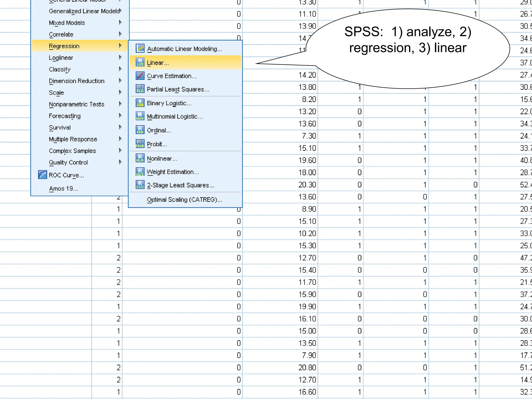Image resolution: width=532 pixels, height=399 pixels.
Task: Click the Nonlinear NLR icon
Action: pyautogui.click(x=140, y=158)
